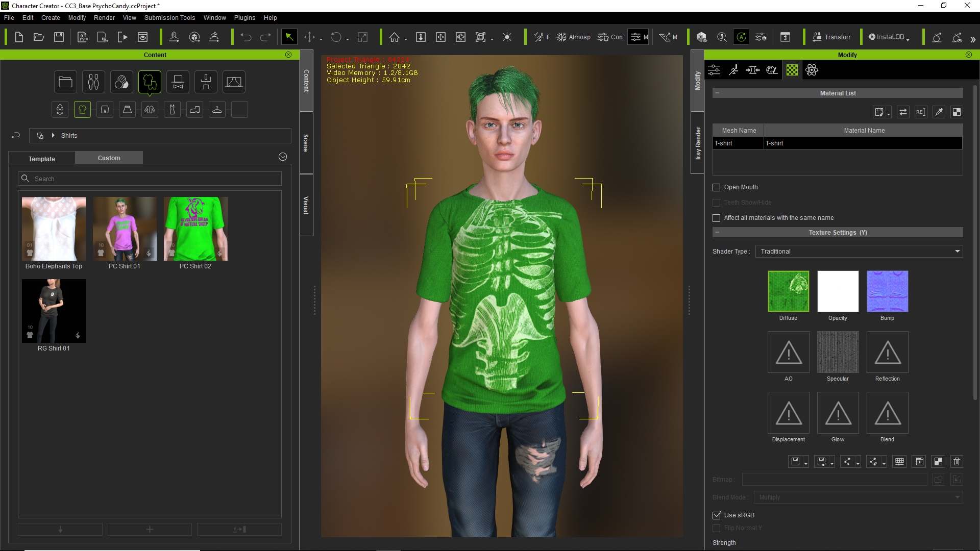980x551 pixels.
Task: Save the project with the floppy icon
Action: [x=59, y=37]
